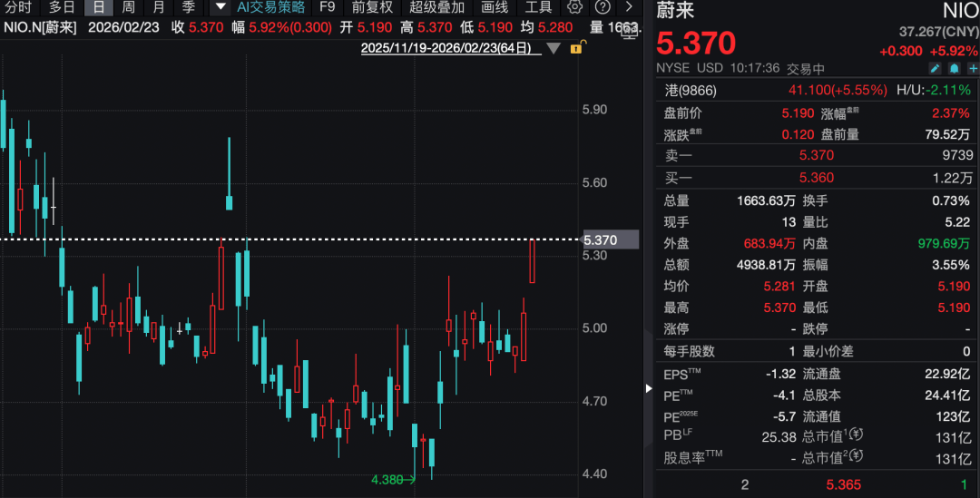Toggle the date range lock icon
This screenshot has height=498, width=980.
coord(575,47)
